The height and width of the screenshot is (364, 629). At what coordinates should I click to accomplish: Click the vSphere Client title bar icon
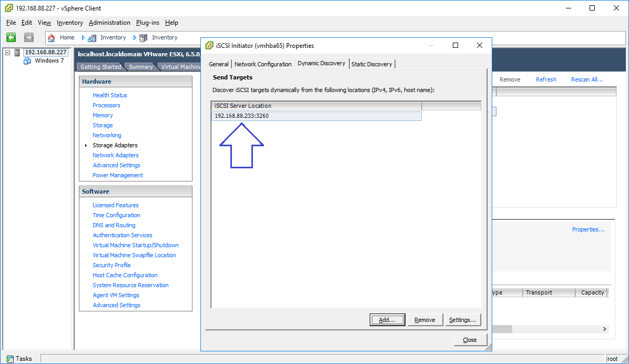(9, 8)
